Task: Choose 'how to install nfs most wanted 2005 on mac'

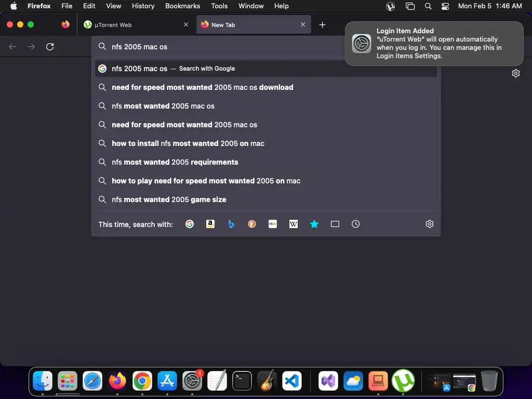Action: [x=265, y=143]
